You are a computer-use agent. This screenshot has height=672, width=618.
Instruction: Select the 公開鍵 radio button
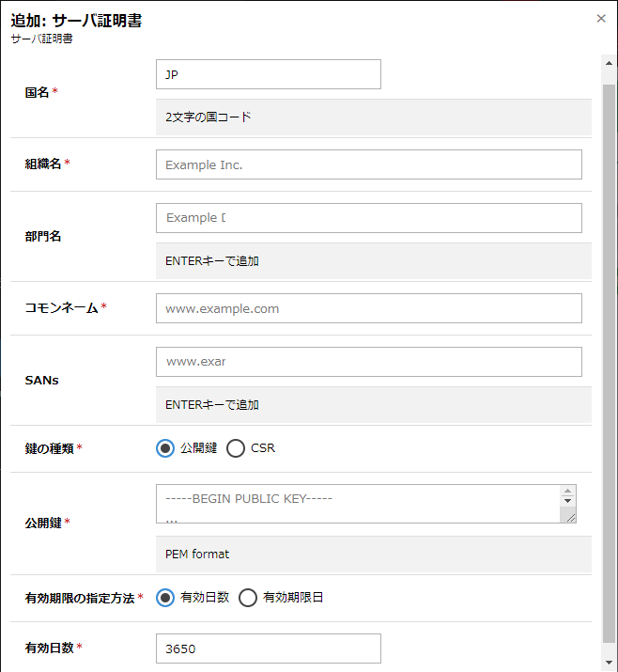click(x=165, y=448)
